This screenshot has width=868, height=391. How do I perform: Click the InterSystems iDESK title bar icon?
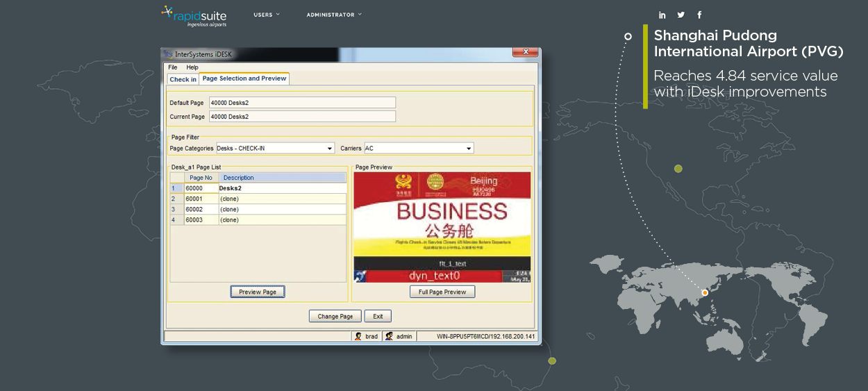point(167,54)
